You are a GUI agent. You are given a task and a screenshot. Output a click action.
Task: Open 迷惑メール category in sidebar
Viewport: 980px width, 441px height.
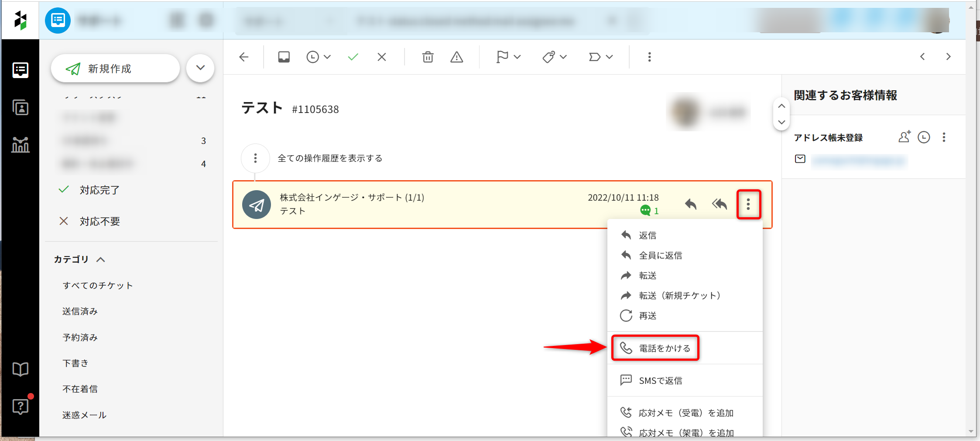pos(84,415)
